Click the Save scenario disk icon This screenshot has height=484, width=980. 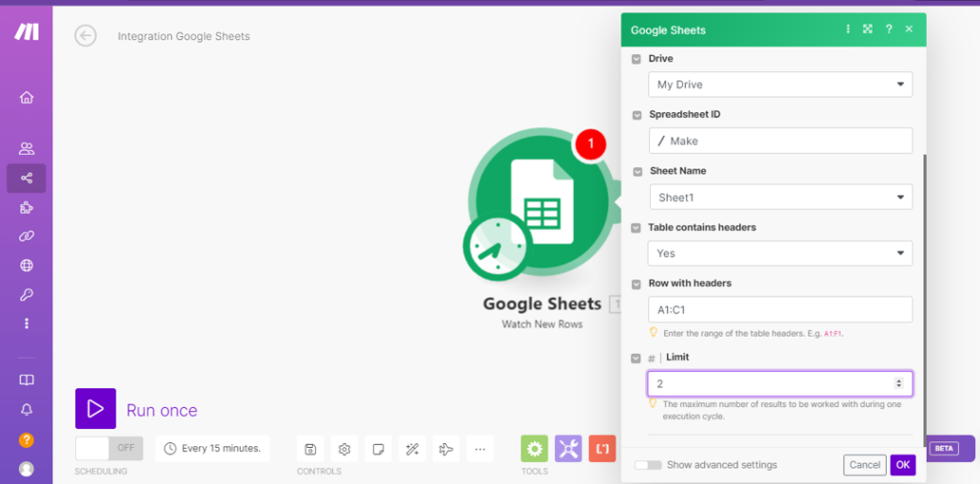310,449
